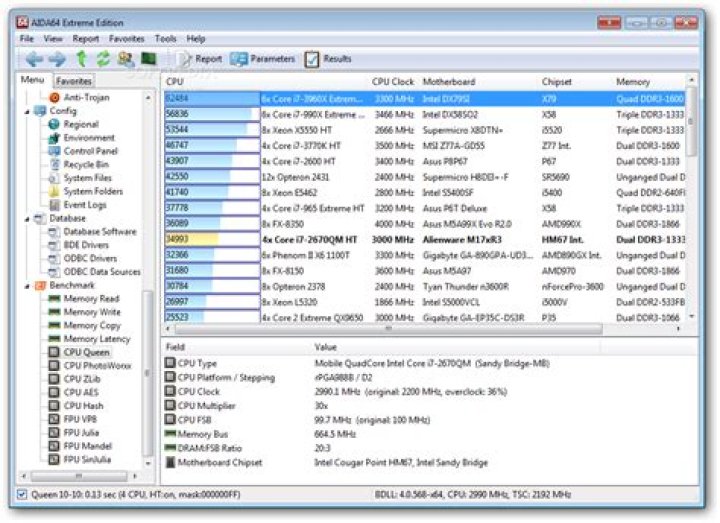This screenshot has height=523, width=720.
Task: Switch to the Favorites tab
Action: click(74, 81)
